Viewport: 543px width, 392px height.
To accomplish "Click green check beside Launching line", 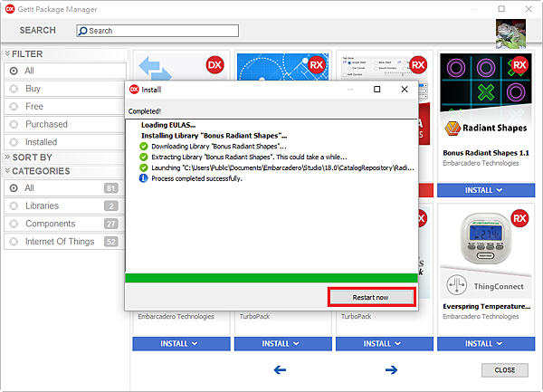I will tap(143, 167).
